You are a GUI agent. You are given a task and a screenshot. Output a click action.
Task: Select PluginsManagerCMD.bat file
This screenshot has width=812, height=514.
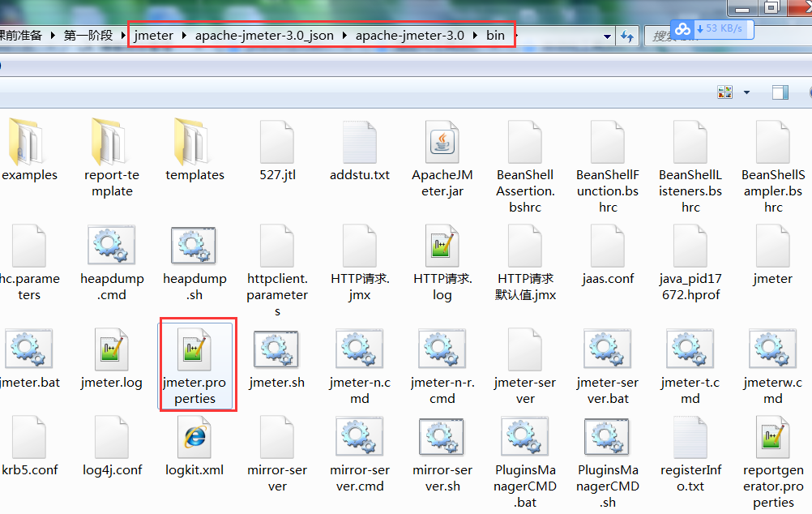point(525,462)
